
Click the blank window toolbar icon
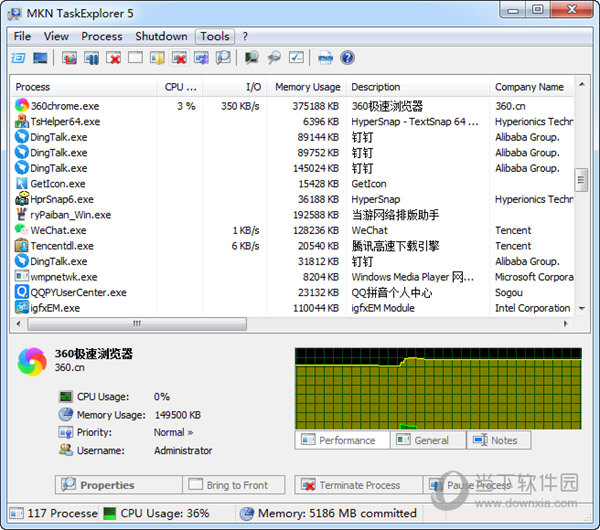(x=135, y=58)
